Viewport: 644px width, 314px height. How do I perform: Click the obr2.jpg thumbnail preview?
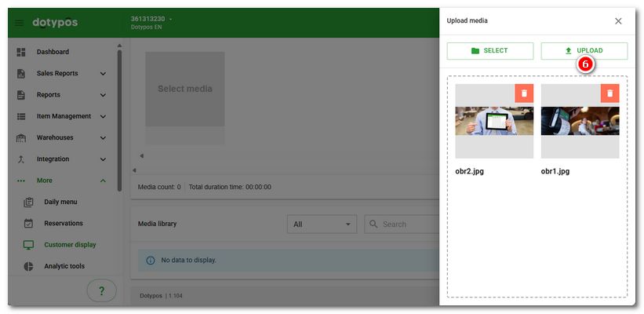494,122
